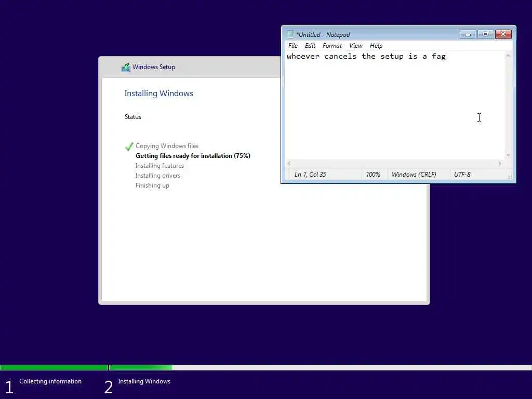Click the Notepad resize grip corner
The height and width of the screenshot is (399, 532).
509,177
